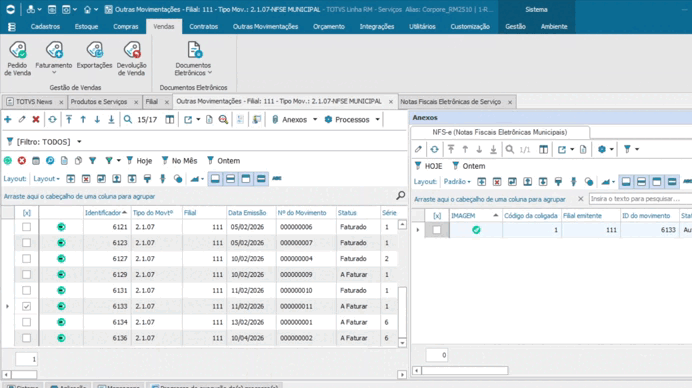Viewport: 692px width, 388px height.
Task: Check the box for row 6121
Action: coord(26,227)
